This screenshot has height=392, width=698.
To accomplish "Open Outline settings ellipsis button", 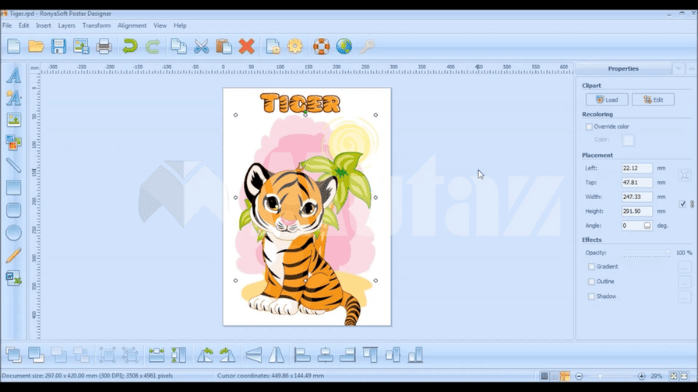I will coord(684,282).
